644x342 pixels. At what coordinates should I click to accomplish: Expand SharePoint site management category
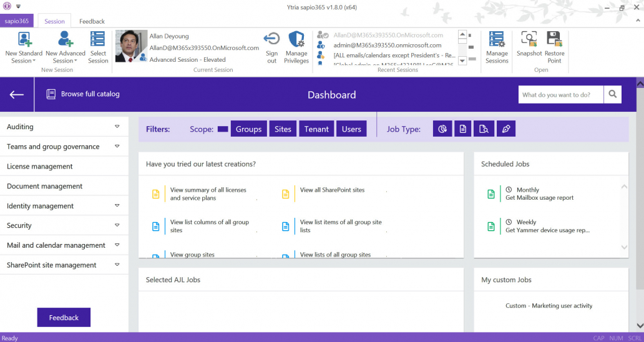coord(117,265)
